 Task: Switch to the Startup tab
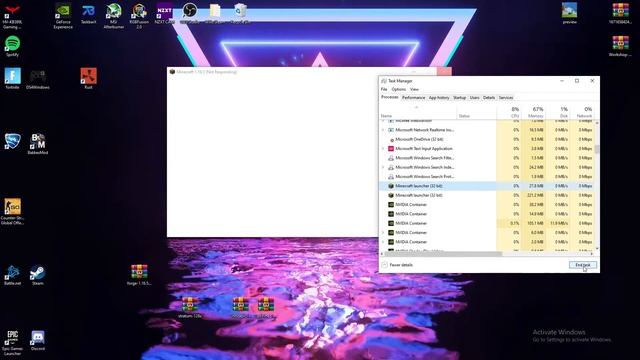(459, 98)
